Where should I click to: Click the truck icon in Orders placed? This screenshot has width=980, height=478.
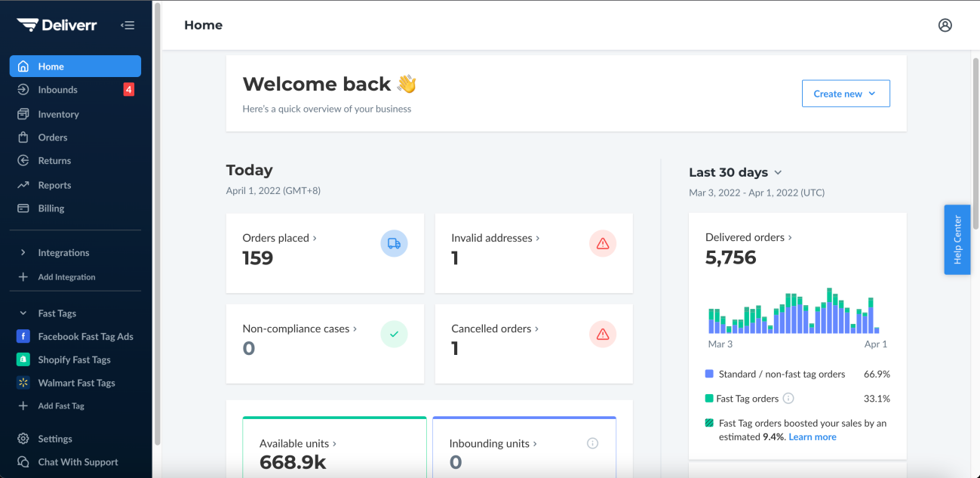point(394,243)
